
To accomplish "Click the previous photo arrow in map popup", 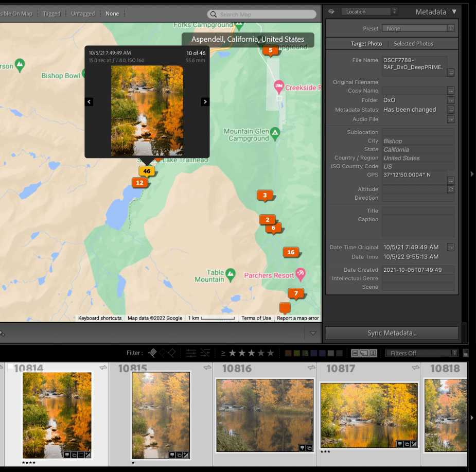I will (x=89, y=102).
